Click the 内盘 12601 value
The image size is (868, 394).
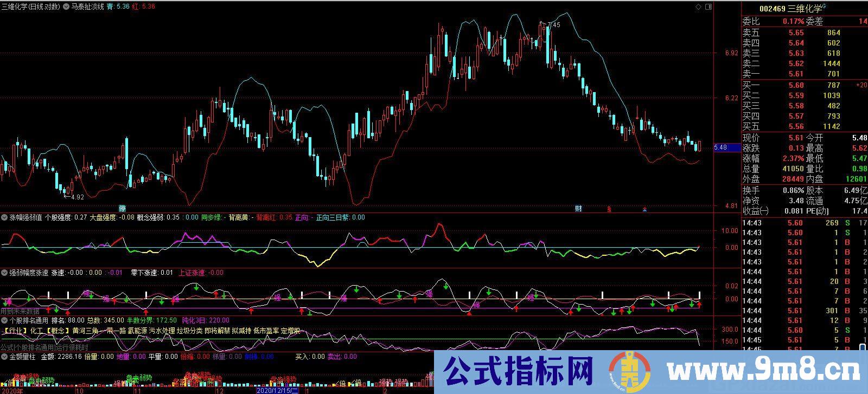[x=856, y=179]
